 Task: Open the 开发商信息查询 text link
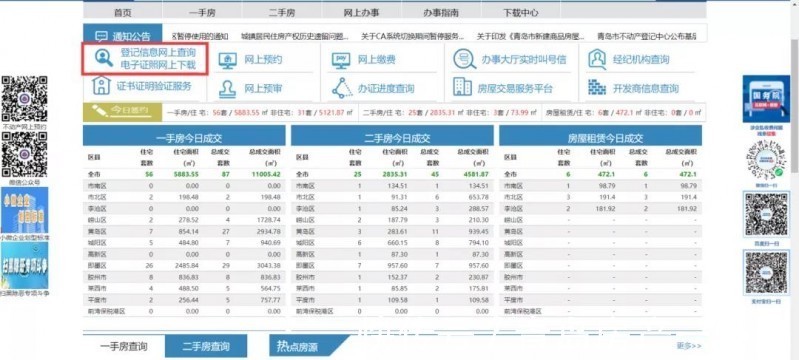[646, 89]
